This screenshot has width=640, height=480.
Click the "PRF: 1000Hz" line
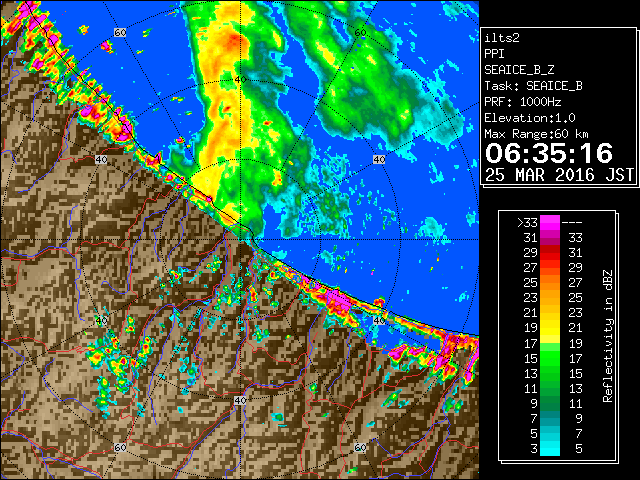(x=523, y=102)
